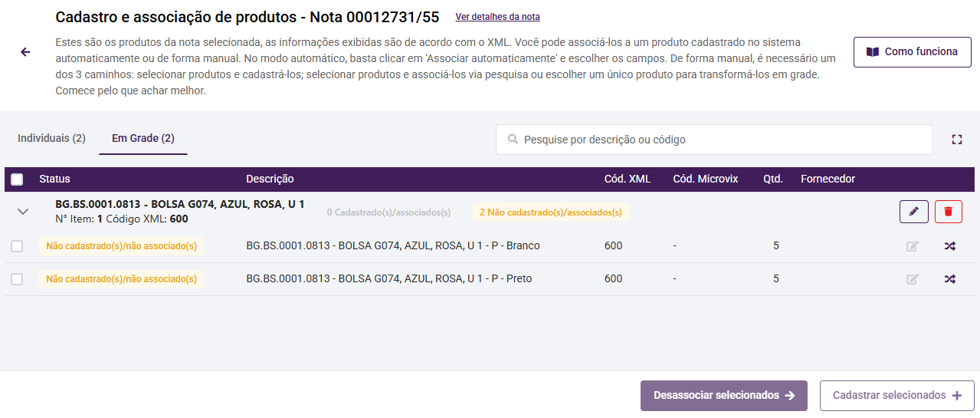Click the back arrow icon
The width and height of the screenshot is (980, 418).
click(25, 52)
